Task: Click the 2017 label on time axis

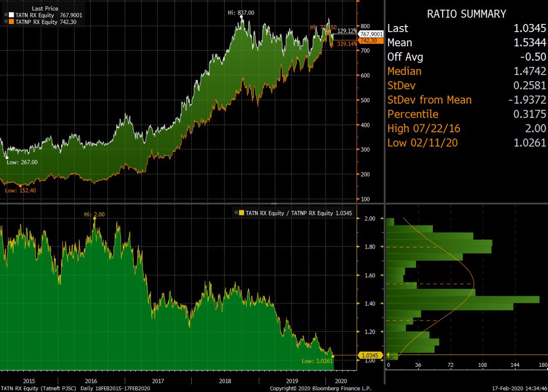Action: pos(158,381)
